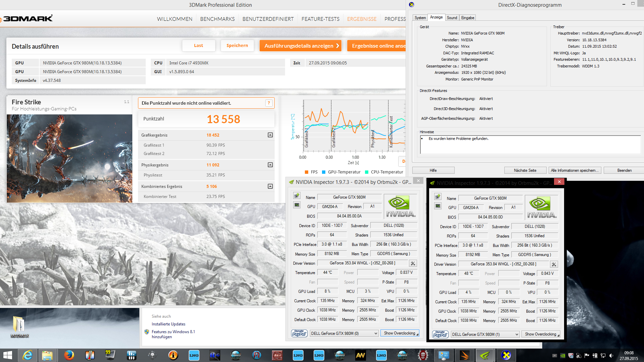Click the score value 13 558
This screenshot has height=362, width=644.
(x=223, y=119)
